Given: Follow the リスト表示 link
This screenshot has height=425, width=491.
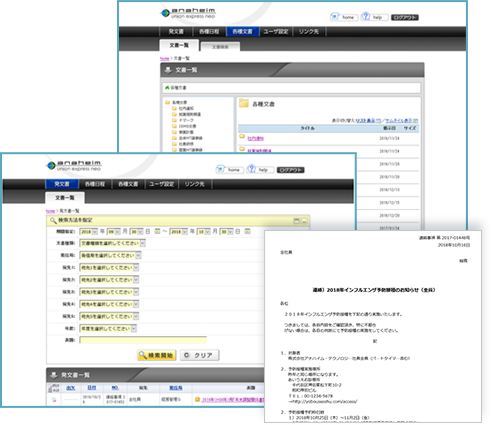Looking at the screenshot, I should tap(365, 120).
